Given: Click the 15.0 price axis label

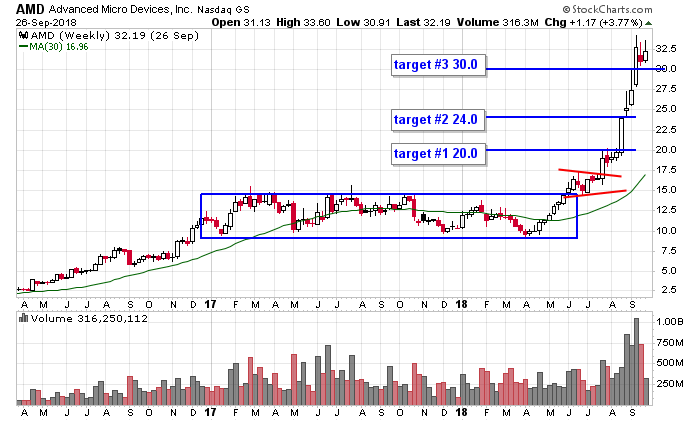Looking at the screenshot, I should (x=666, y=190).
